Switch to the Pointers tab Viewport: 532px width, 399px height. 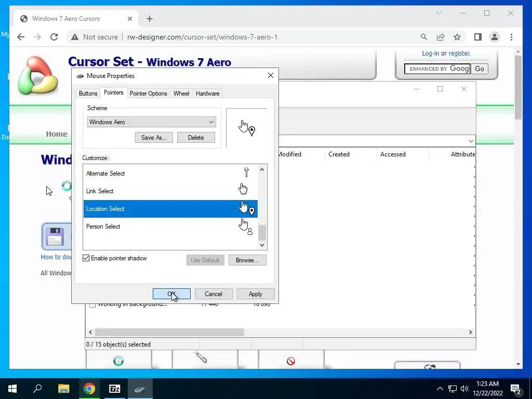tap(114, 92)
